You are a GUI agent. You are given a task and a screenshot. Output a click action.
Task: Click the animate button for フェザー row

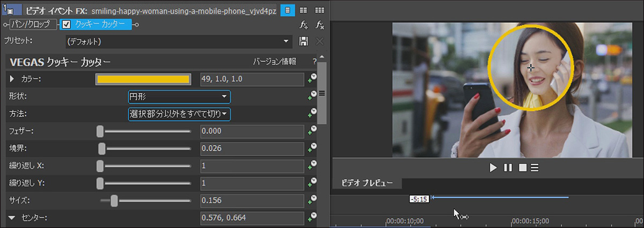(312, 131)
